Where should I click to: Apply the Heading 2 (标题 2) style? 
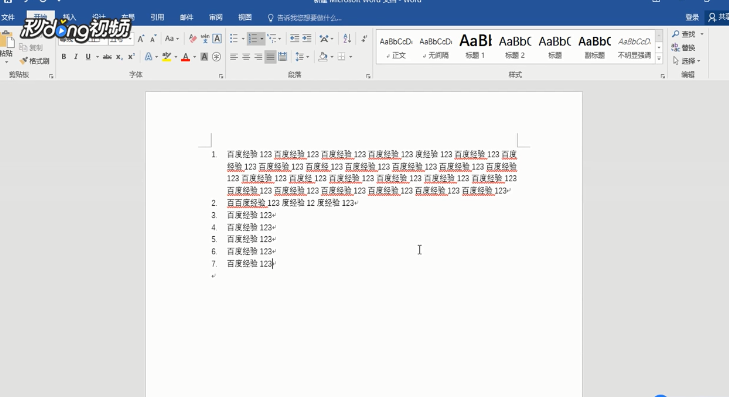pyautogui.click(x=515, y=47)
